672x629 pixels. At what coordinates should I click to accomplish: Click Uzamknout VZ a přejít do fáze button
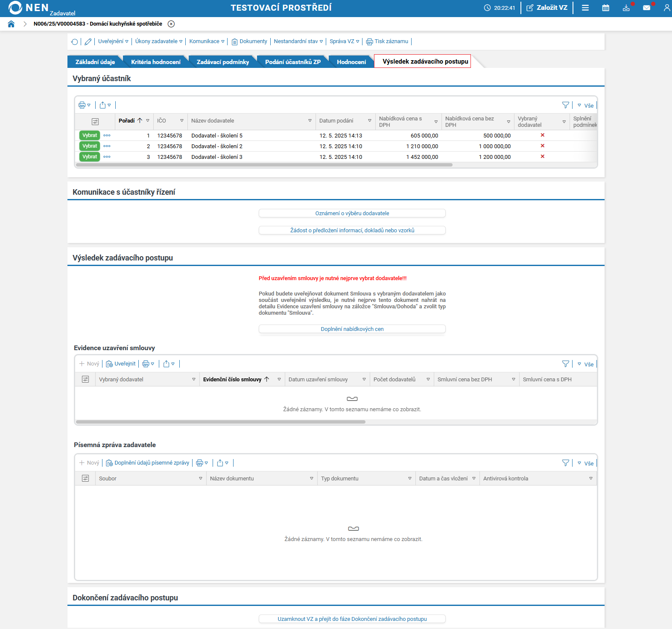(x=352, y=619)
